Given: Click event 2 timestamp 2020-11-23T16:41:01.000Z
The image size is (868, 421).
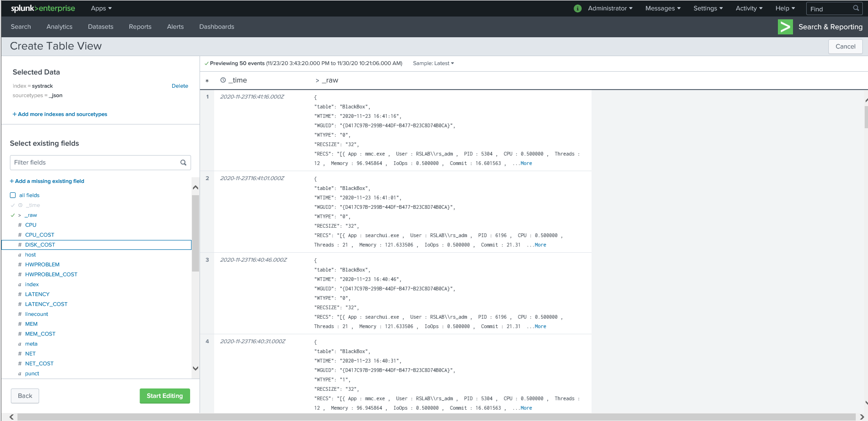Looking at the screenshot, I should click(252, 178).
